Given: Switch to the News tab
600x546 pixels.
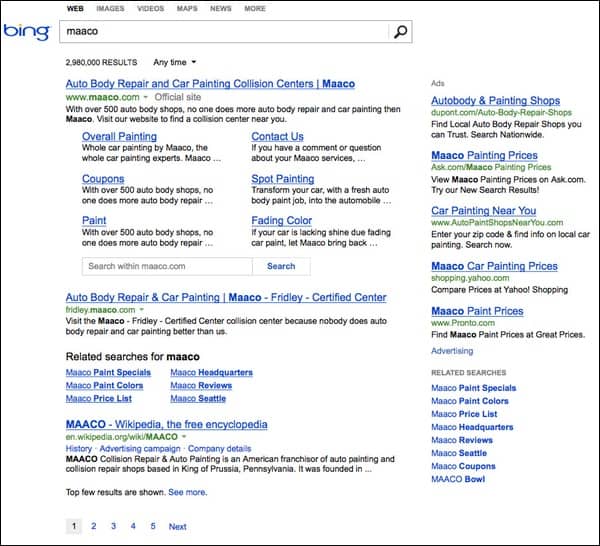Looking at the screenshot, I should [220, 8].
